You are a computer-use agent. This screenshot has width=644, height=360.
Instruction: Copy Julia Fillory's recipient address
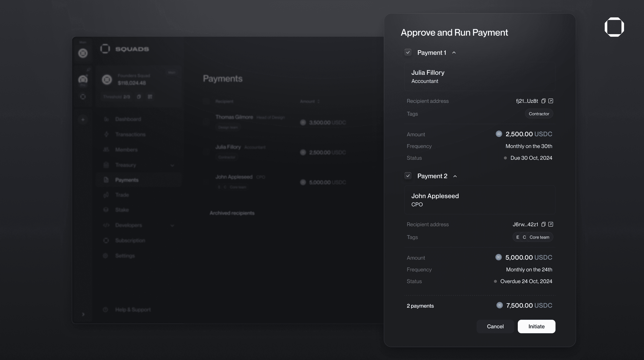pyautogui.click(x=544, y=101)
